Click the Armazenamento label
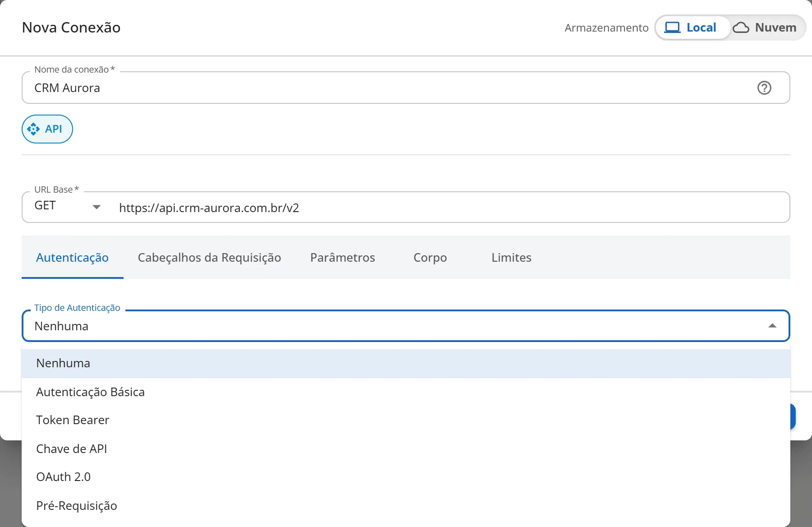The image size is (812, 527). [x=606, y=28]
